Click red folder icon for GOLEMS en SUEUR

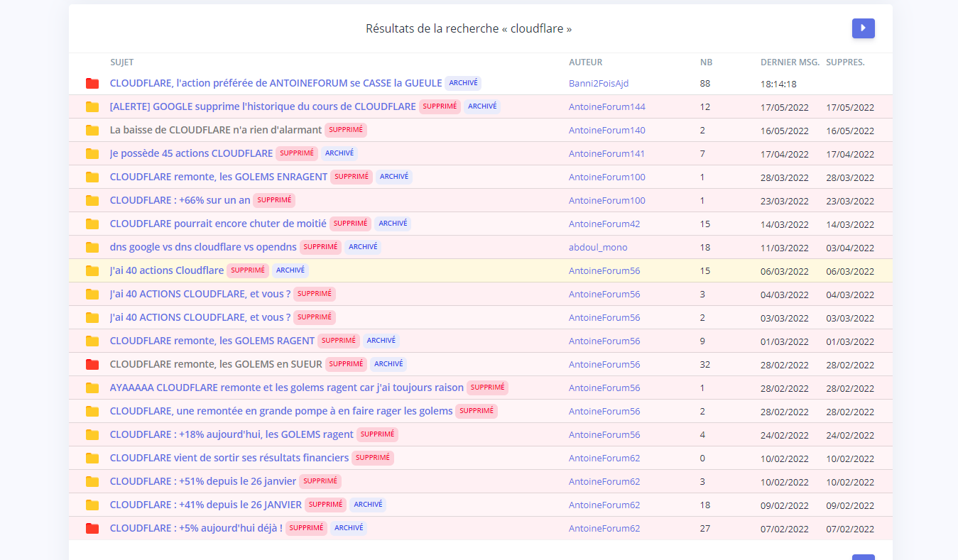click(92, 365)
